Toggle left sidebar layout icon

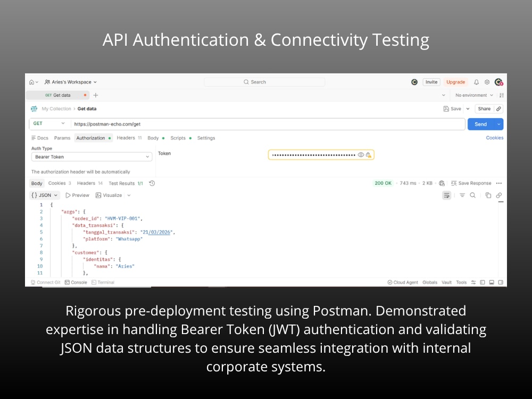click(x=483, y=282)
